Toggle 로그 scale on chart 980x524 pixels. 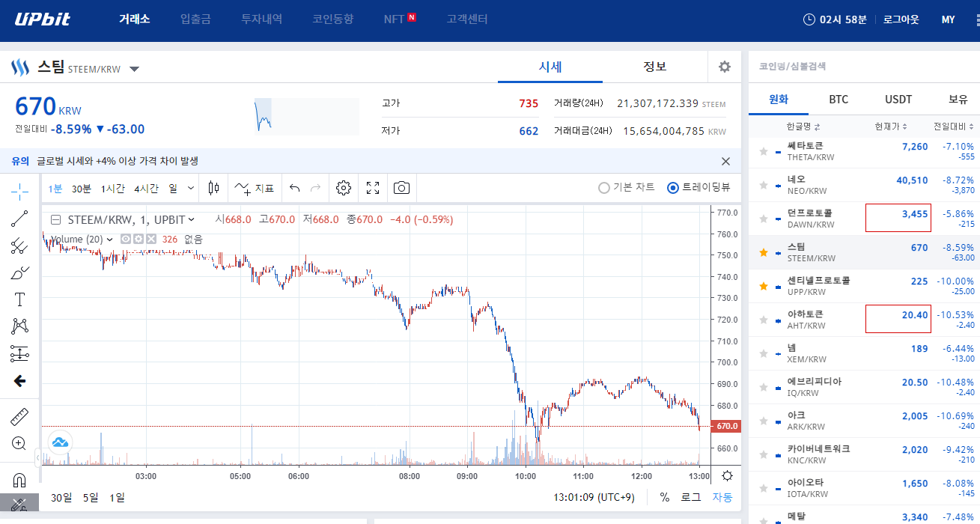coord(690,497)
